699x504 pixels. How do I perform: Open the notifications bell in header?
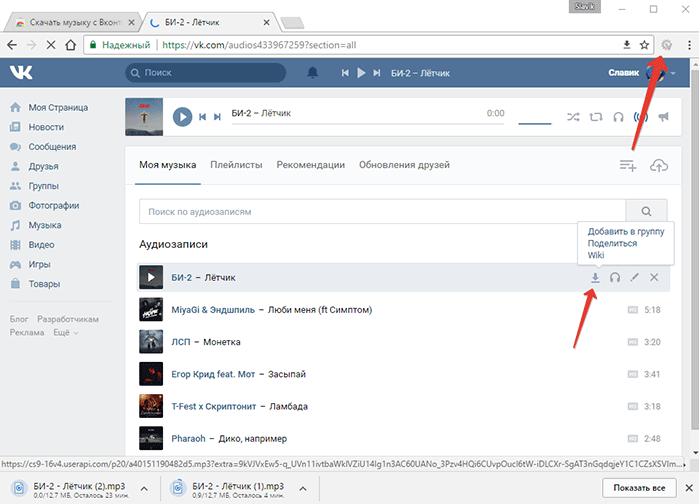[x=312, y=73]
